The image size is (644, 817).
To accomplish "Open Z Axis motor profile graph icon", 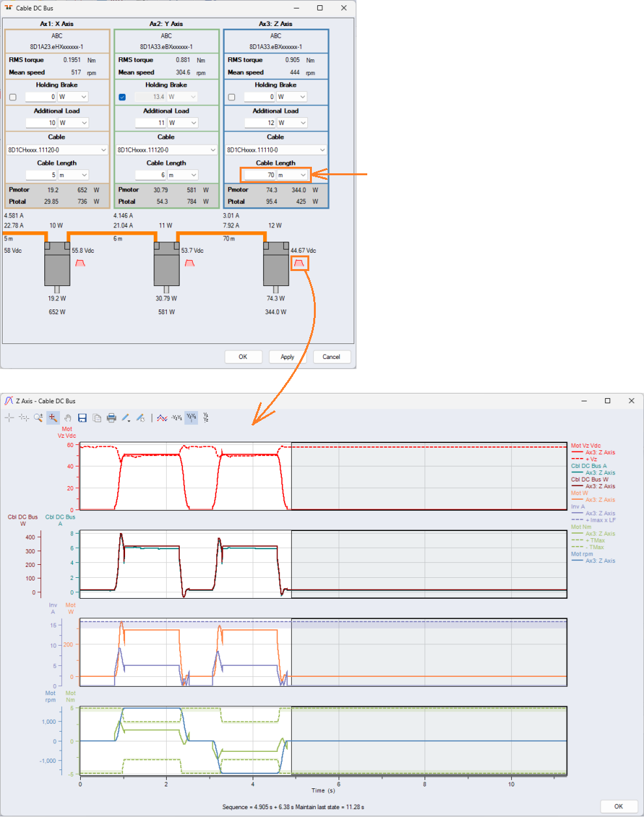I will [299, 263].
